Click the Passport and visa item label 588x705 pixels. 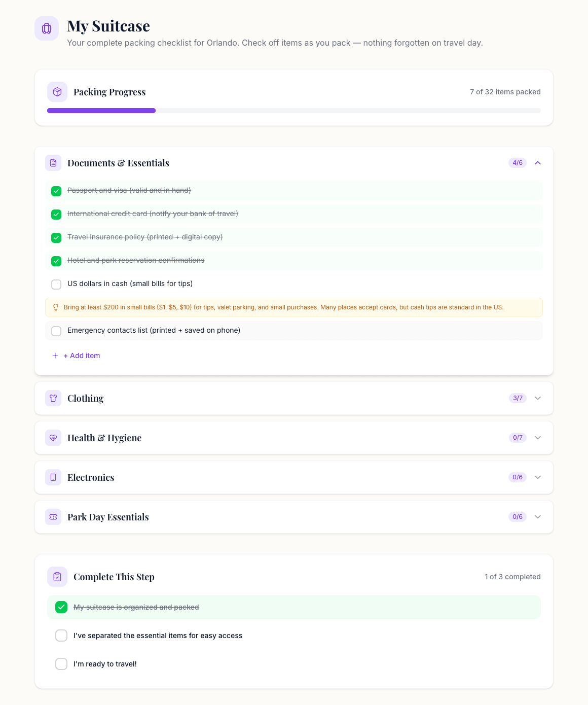pyautogui.click(x=129, y=190)
